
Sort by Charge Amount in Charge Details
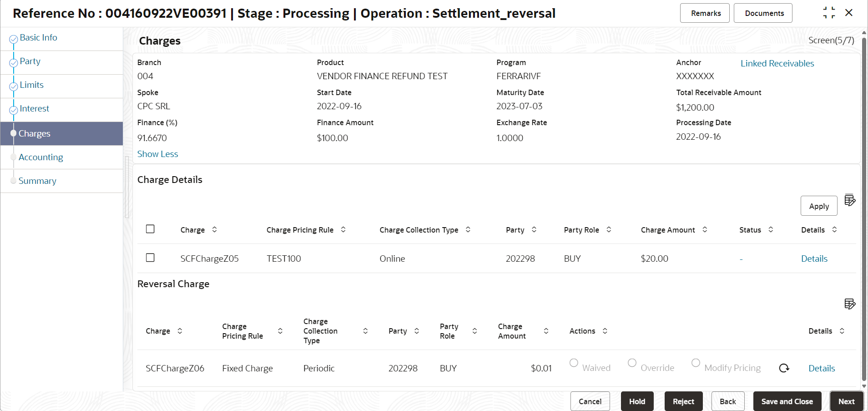pyautogui.click(x=705, y=230)
